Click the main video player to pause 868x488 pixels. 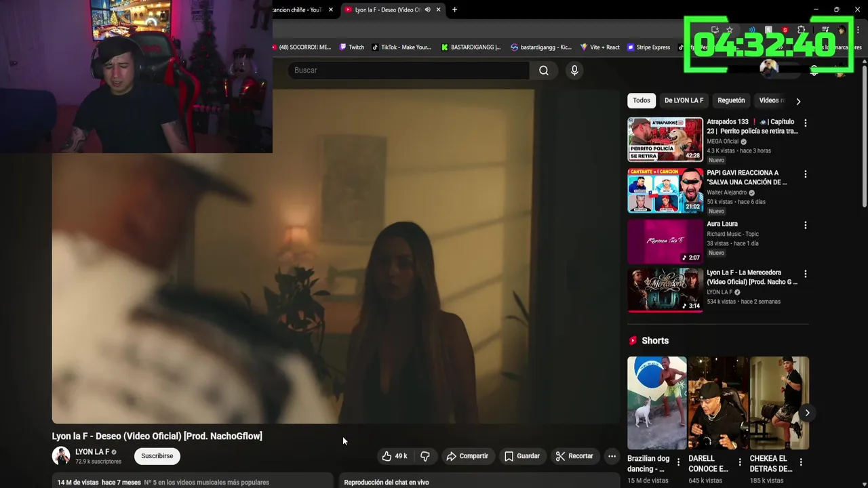(336, 256)
